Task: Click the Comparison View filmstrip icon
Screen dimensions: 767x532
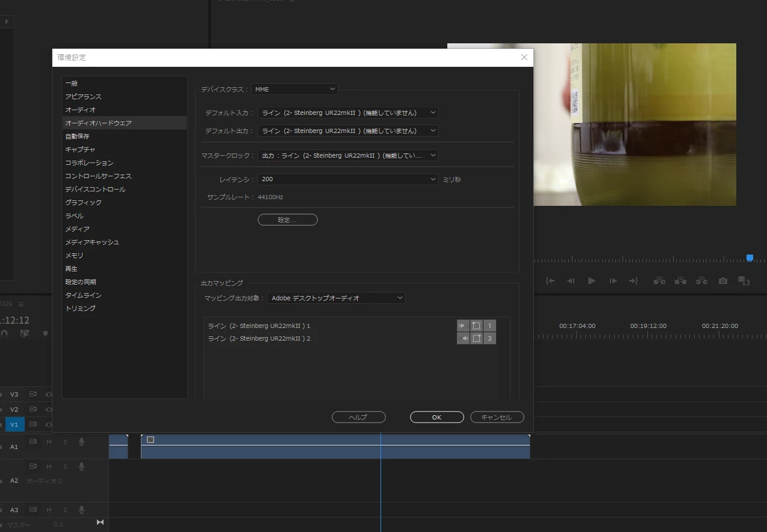Action: [744, 281]
